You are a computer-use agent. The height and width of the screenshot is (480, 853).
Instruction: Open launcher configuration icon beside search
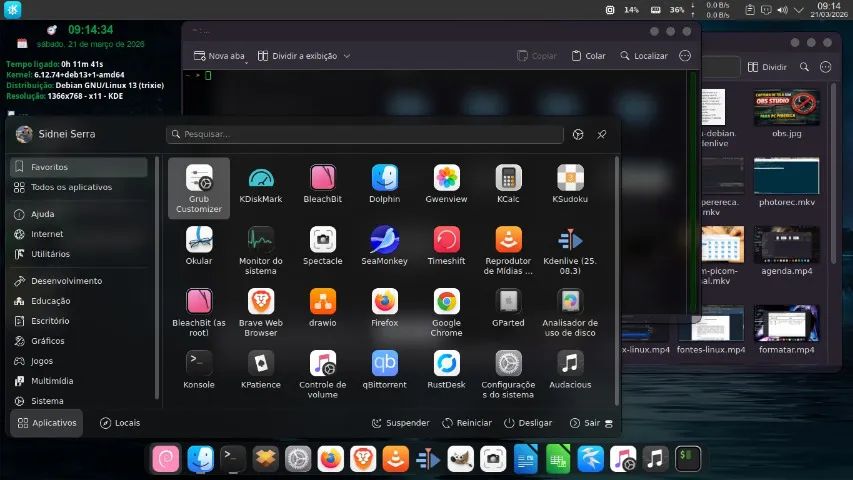(x=578, y=134)
